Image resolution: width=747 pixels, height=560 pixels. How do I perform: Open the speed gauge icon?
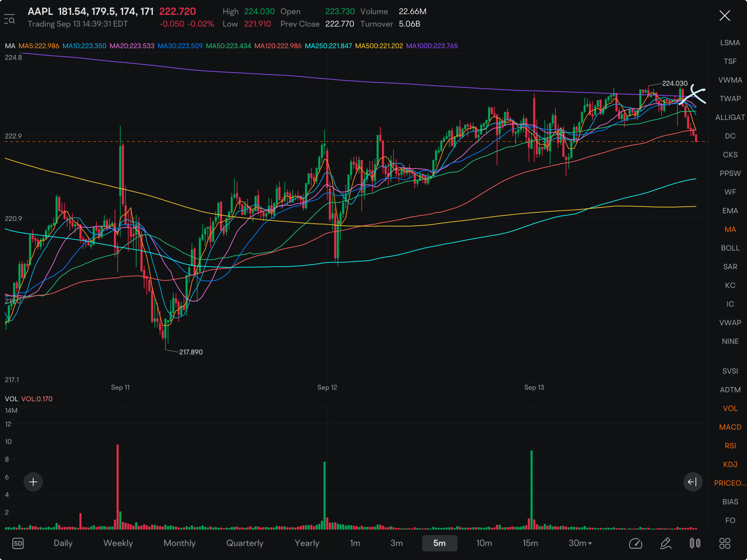click(x=635, y=543)
